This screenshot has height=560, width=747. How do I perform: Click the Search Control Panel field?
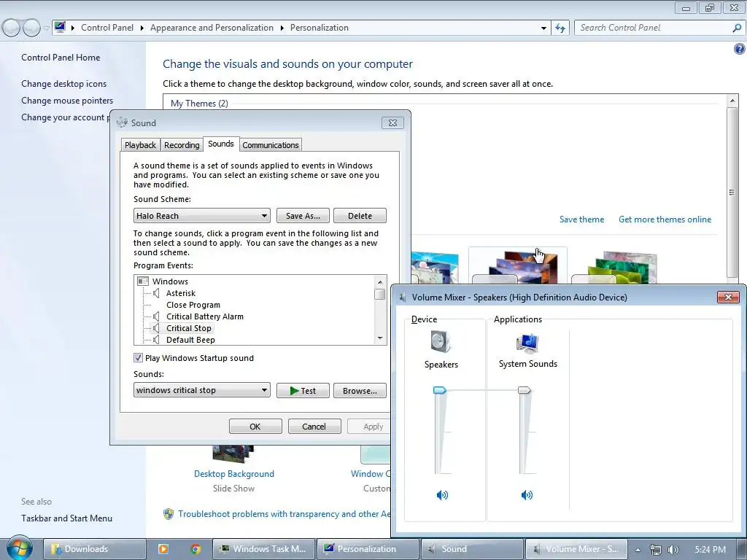(x=653, y=28)
